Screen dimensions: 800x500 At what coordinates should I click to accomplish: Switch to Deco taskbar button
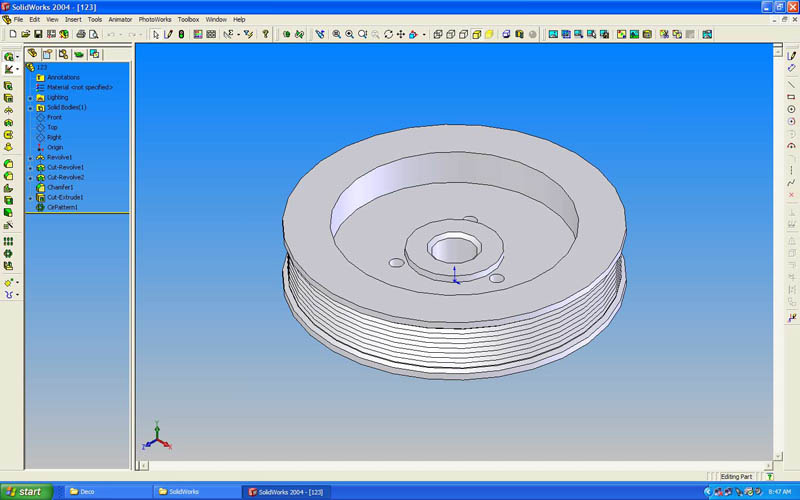click(108, 492)
